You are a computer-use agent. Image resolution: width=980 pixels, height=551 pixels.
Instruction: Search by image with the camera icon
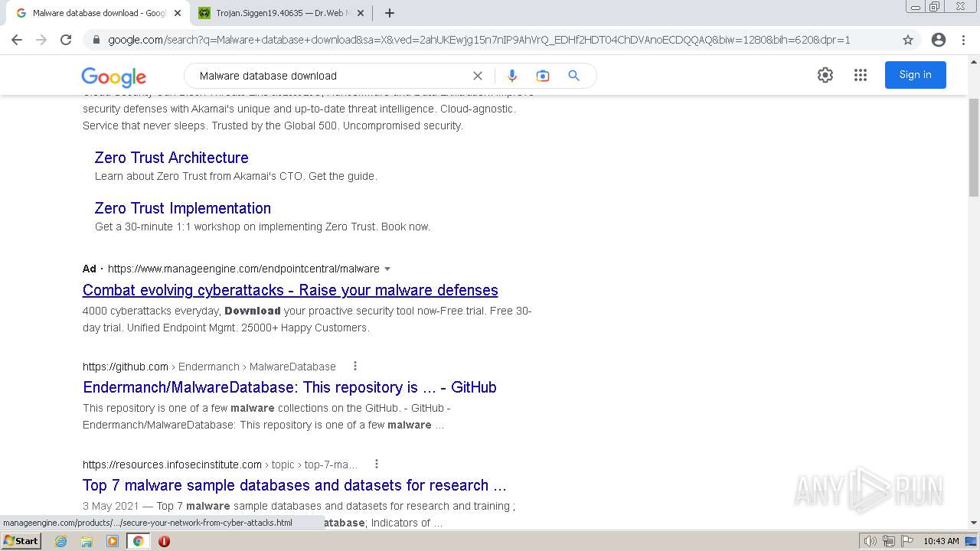(543, 76)
